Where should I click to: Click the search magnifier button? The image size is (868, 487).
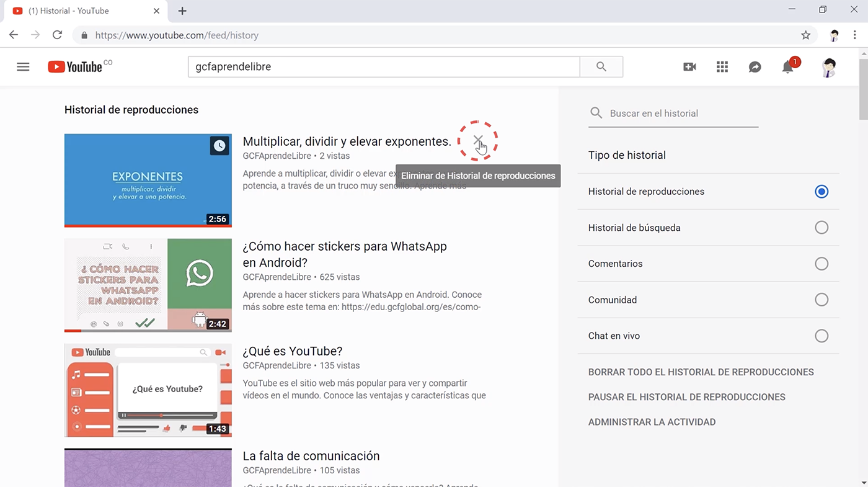coord(601,67)
